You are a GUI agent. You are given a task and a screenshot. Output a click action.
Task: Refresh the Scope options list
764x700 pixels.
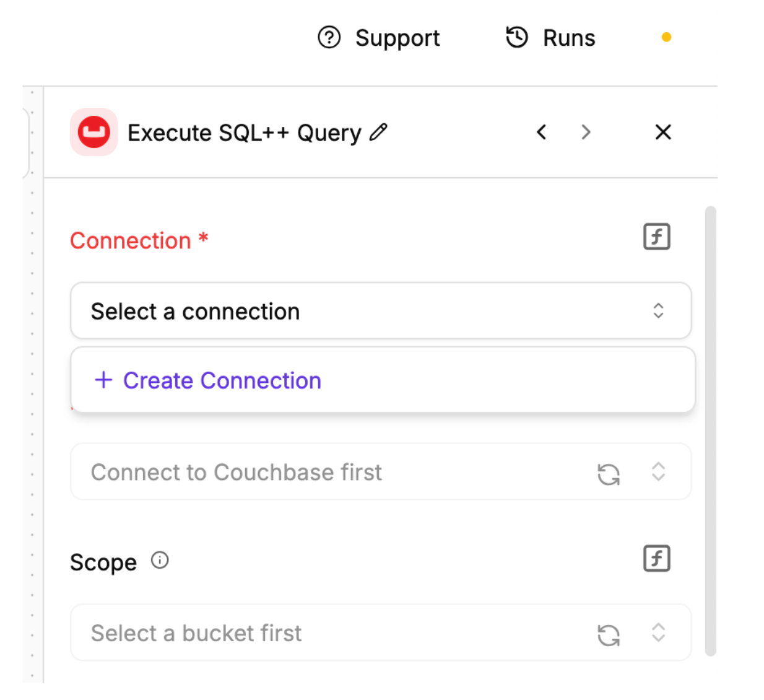click(609, 635)
